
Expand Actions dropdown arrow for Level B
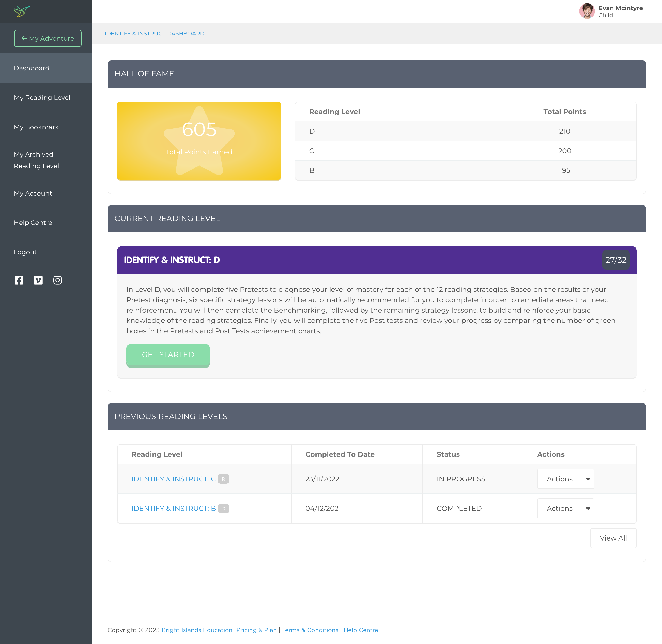[588, 508]
